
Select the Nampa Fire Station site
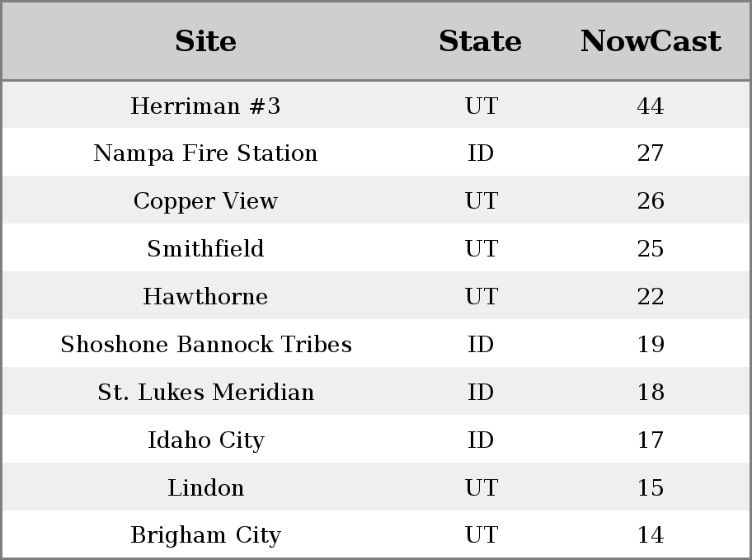(205, 153)
